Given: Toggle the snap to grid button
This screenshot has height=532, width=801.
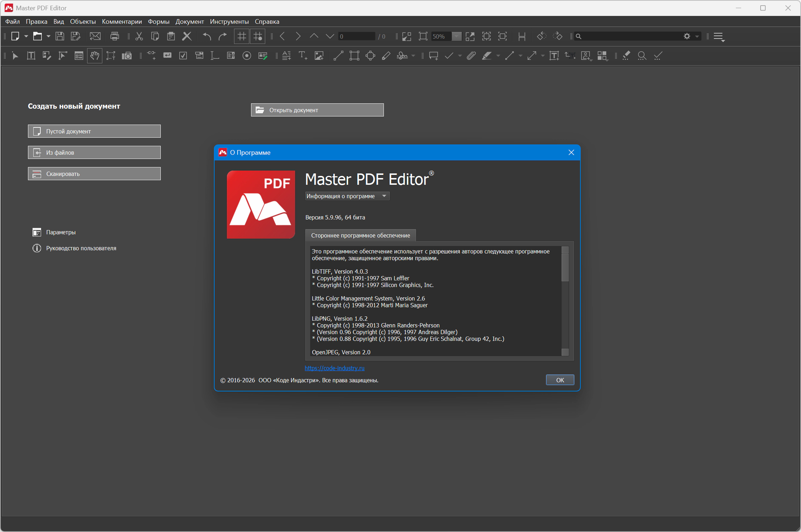Looking at the screenshot, I should click(x=258, y=36).
